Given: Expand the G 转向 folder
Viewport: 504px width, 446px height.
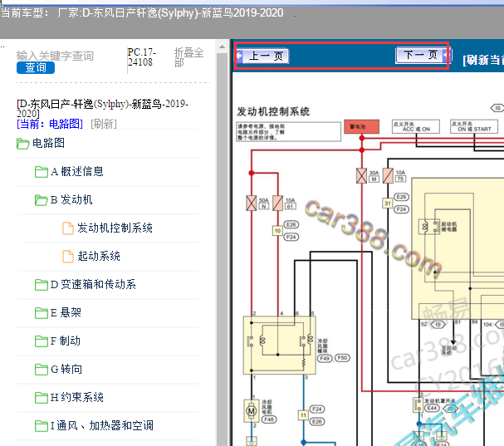Looking at the screenshot, I should point(66,369).
